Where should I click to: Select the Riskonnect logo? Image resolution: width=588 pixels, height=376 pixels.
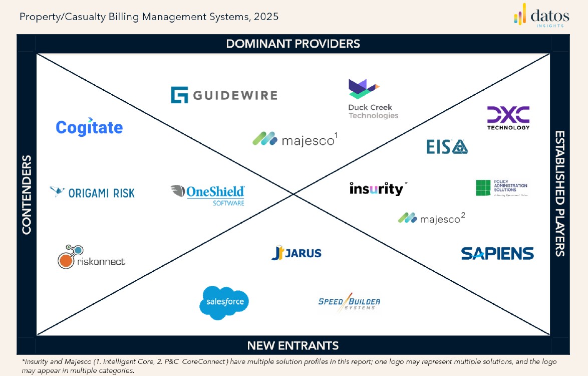(91, 257)
